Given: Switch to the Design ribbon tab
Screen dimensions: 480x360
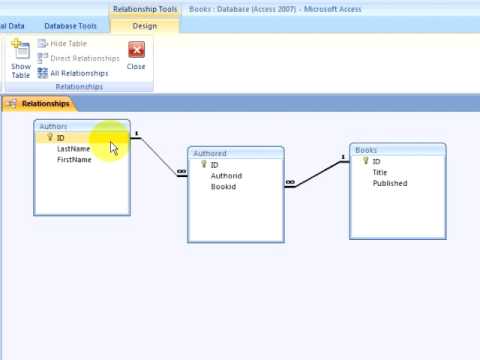Looking at the screenshot, I should (145, 26).
